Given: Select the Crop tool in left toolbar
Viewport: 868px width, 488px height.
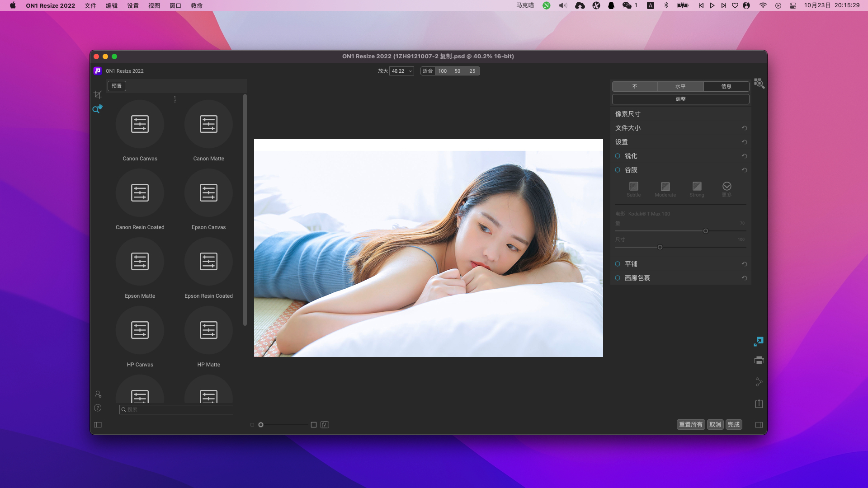Looking at the screenshot, I should 98,95.
